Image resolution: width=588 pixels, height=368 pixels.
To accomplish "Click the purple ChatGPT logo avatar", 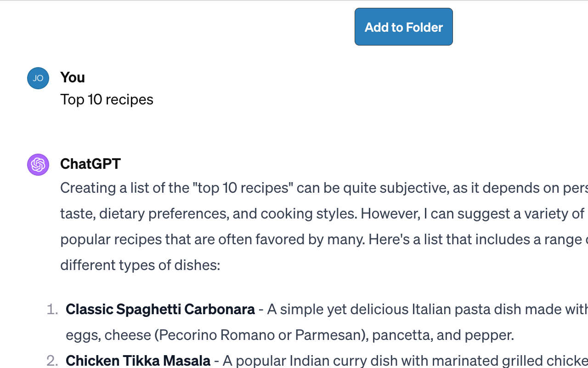I will point(38,165).
